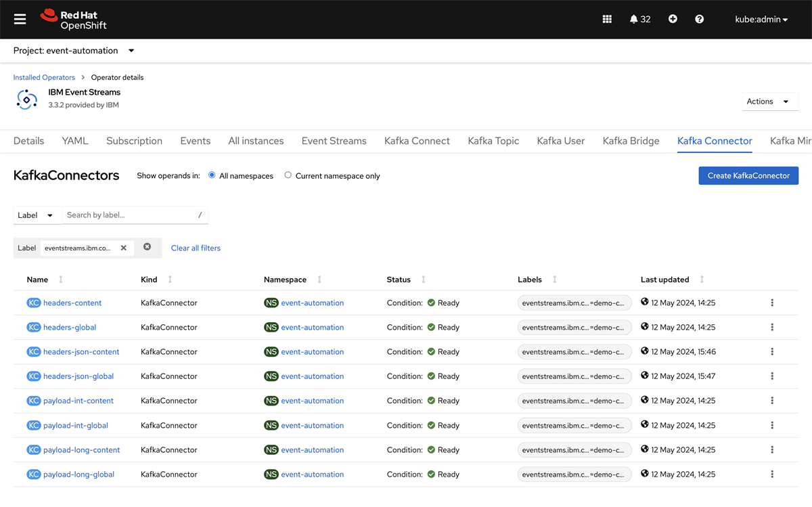Sort the table by Last updated column
The height and width of the screenshot is (507, 812).
702,279
